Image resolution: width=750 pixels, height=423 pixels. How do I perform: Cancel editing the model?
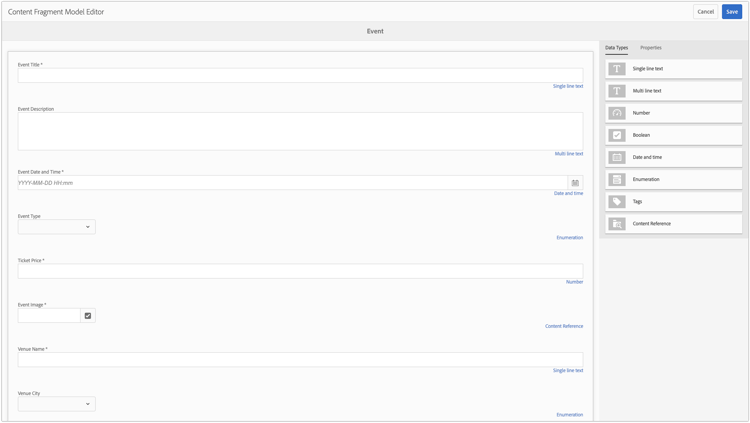[x=706, y=12]
